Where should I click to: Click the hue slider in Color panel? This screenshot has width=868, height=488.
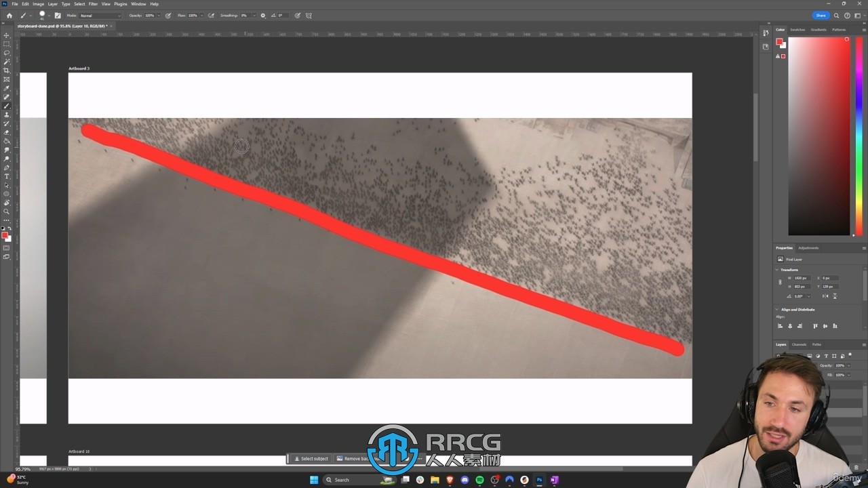[860, 136]
